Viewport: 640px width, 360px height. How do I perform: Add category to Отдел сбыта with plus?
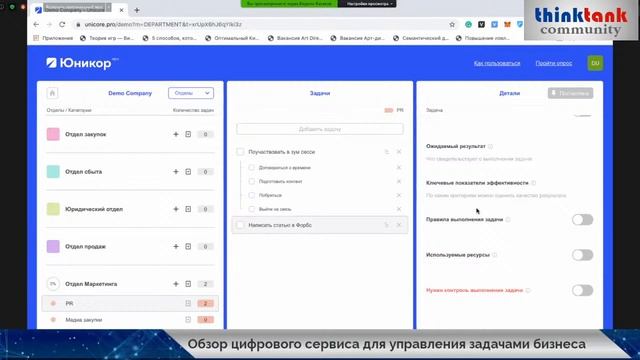pyautogui.click(x=176, y=172)
